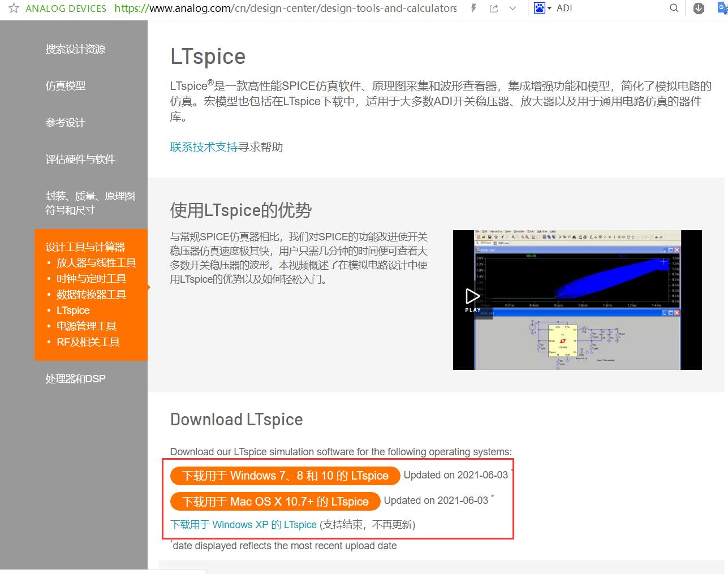The height and width of the screenshot is (574, 728).
Task: Open 时钟与定时工具 submenu link
Action: click(x=91, y=279)
